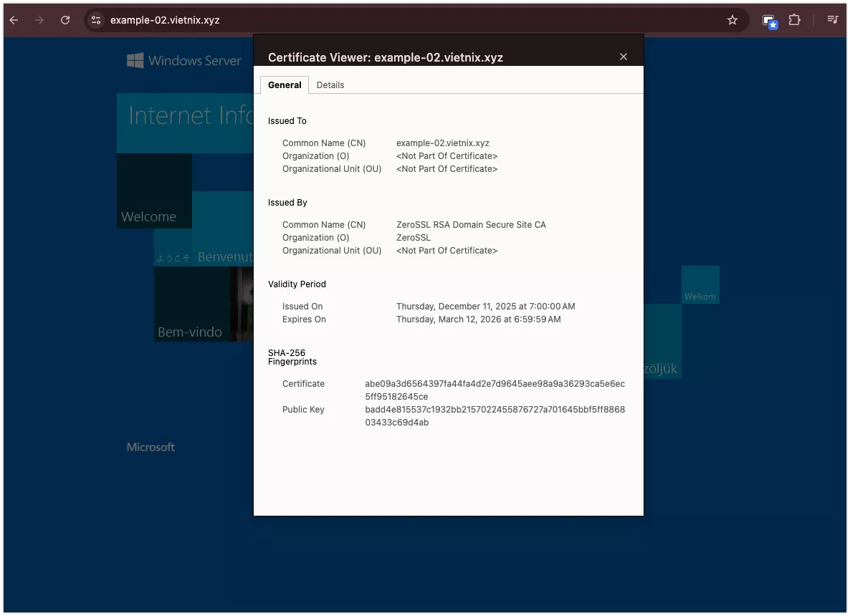Viewport: 850px width, 616px height.
Task: Open the site information icon in address bar
Action: (96, 20)
